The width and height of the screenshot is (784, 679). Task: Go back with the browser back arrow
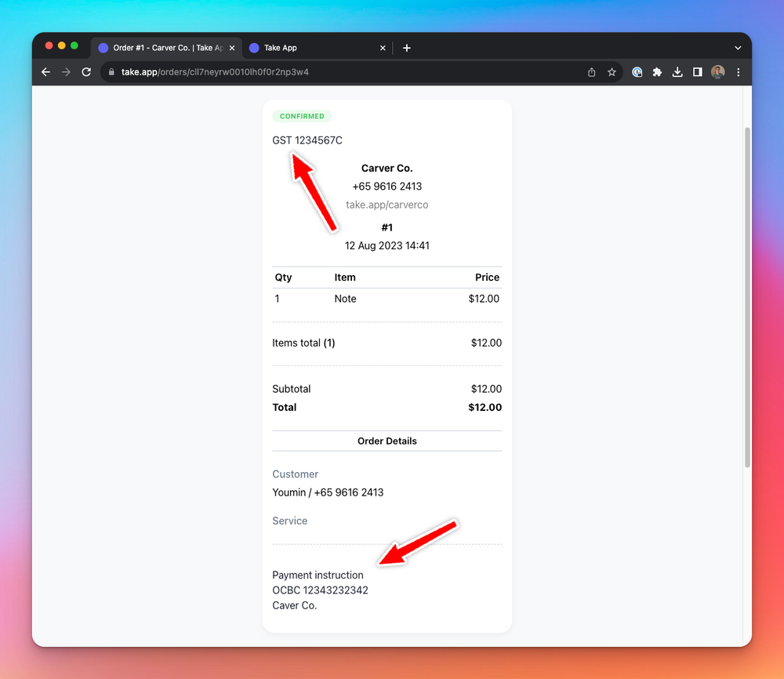point(45,72)
